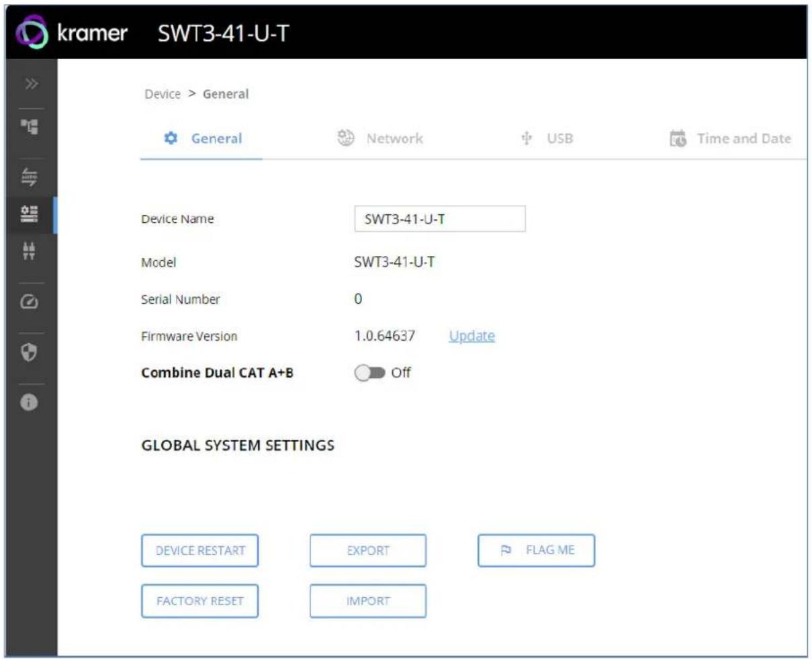This screenshot has width=812, height=659.
Task: Click firmware version 1.0.64637 text
Action: click(385, 336)
